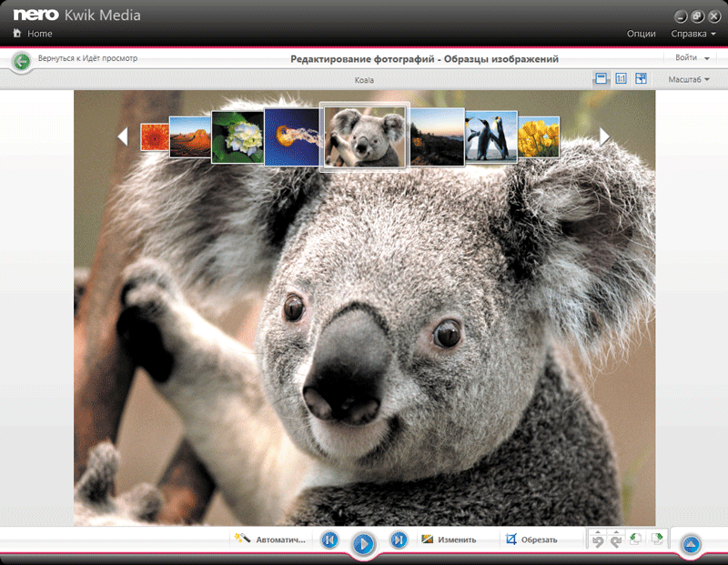This screenshot has width=728, height=565.
Task: Click the round up-arrow button at bottom right
Action: pos(691,544)
